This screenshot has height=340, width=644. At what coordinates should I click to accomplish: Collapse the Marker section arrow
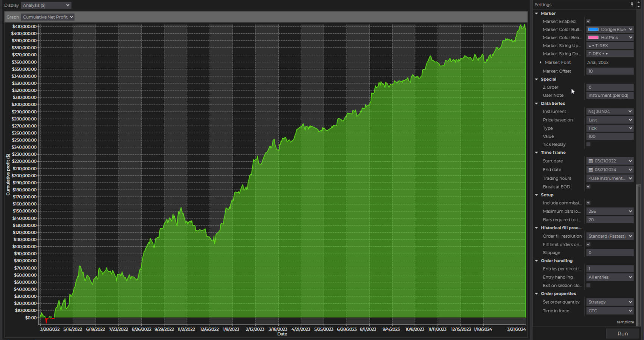[536, 13]
